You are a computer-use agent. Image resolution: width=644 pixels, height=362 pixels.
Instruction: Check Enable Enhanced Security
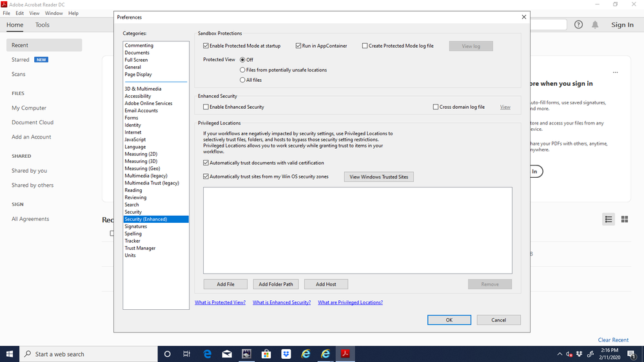click(x=206, y=107)
